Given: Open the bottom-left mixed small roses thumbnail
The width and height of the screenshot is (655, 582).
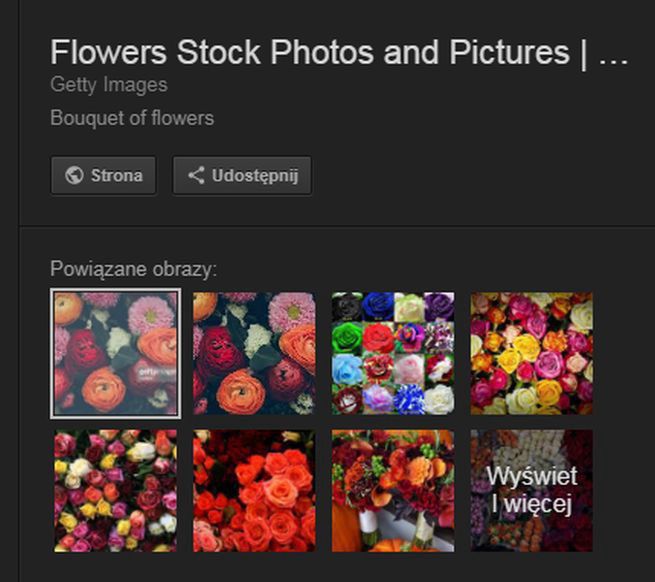Looking at the screenshot, I should pyautogui.click(x=115, y=491).
